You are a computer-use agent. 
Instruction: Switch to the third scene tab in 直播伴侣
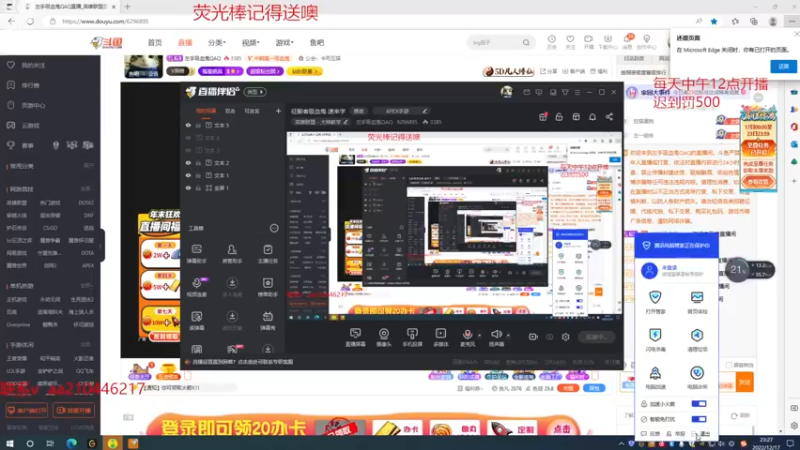point(252,111)
